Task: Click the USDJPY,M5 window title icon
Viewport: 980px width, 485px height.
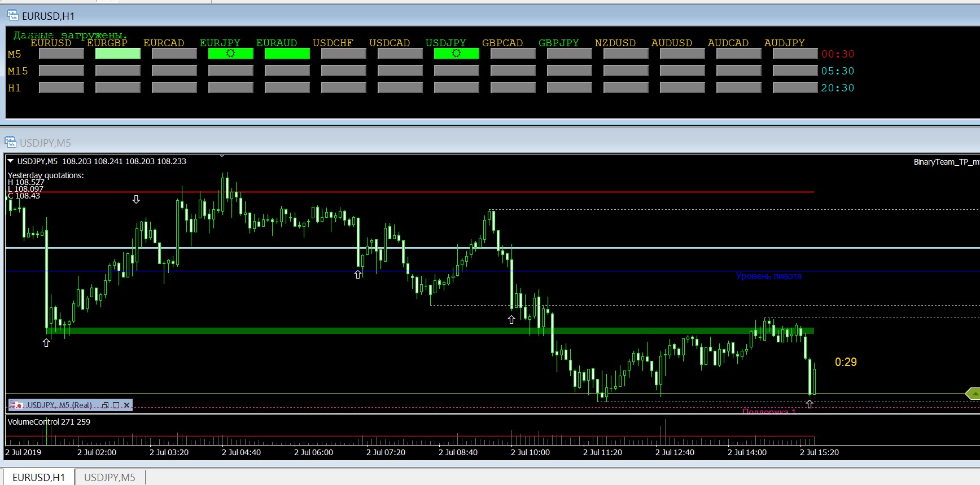Action: [10, 142]
